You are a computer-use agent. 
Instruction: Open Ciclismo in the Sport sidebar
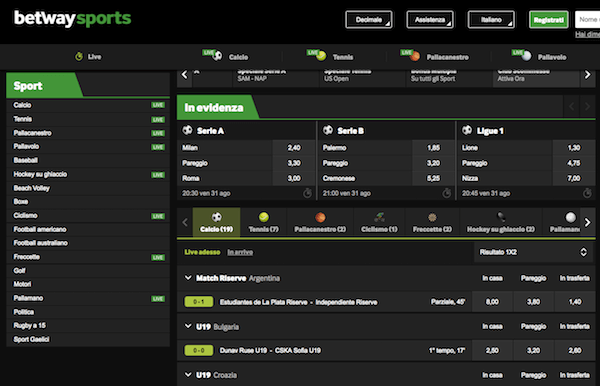[x=88, y=215]
